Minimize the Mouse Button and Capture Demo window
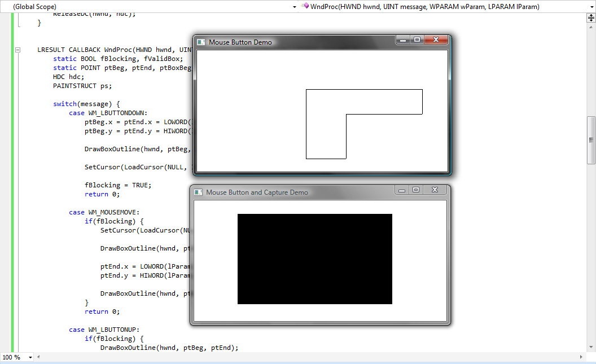The image size is (596, 364). click(402, 190)
